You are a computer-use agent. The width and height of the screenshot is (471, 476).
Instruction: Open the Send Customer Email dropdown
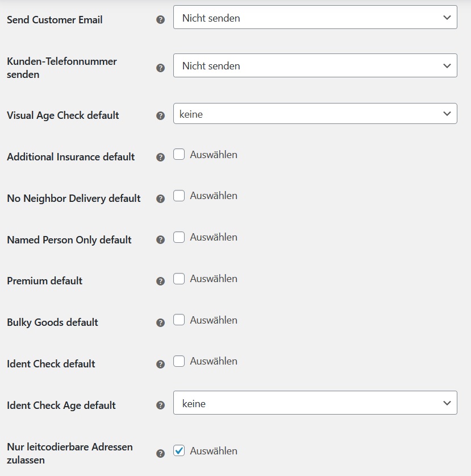point(315,17)
